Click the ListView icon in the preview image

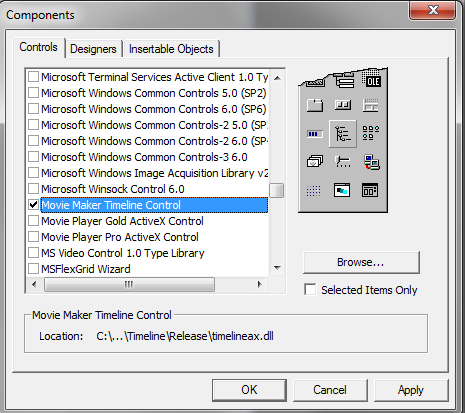[x=371, y=133]
